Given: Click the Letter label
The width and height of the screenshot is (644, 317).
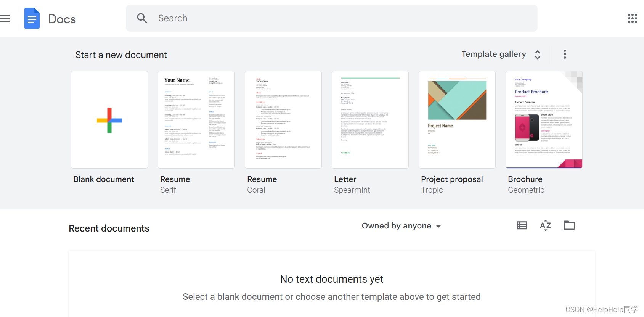Looking at the screenshot, I should pos(345,179).
